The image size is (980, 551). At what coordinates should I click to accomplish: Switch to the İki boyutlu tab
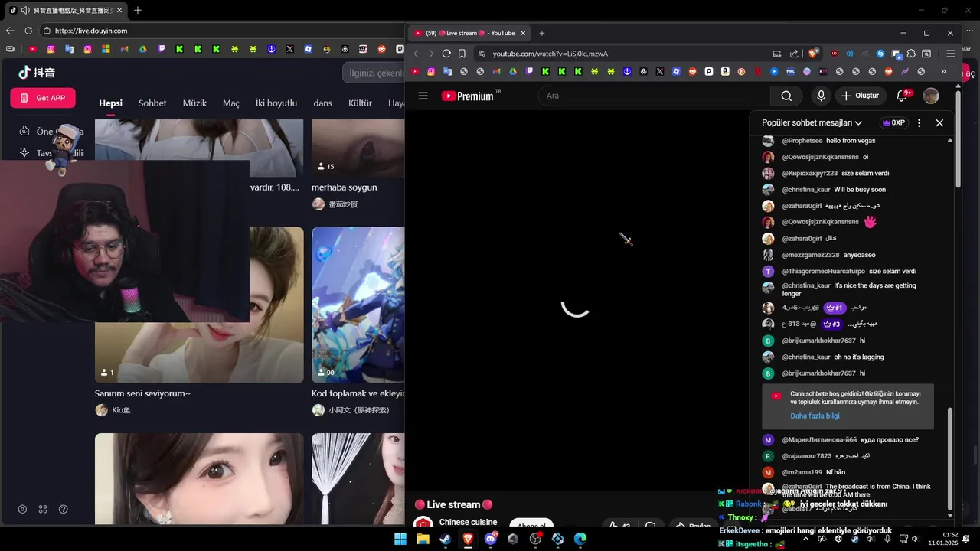tap(276, 103)
